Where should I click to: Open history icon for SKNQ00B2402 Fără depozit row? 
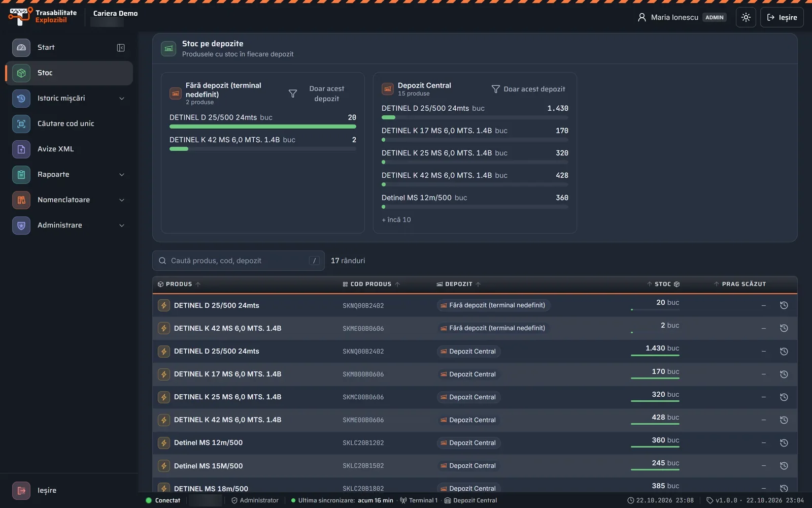[x=784, y=306]
